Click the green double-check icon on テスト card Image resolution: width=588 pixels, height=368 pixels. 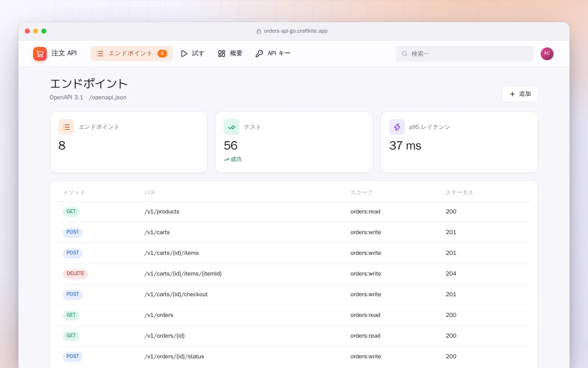[232, 127]
